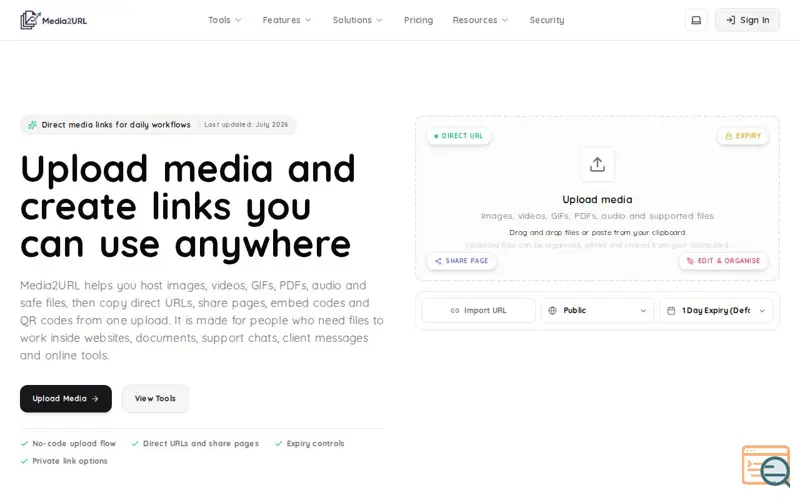Click the EDIT & ORGANISE badge
This screenshot has width=800, height=500.
click(x=723, y=261)
